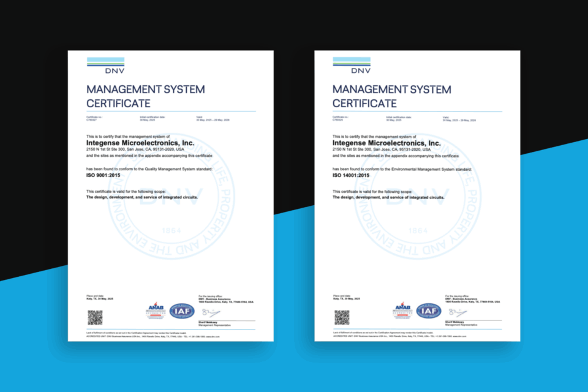
Task: Click the 'Environmental Management System standard' sentence
Action: [x=402, y=169]
